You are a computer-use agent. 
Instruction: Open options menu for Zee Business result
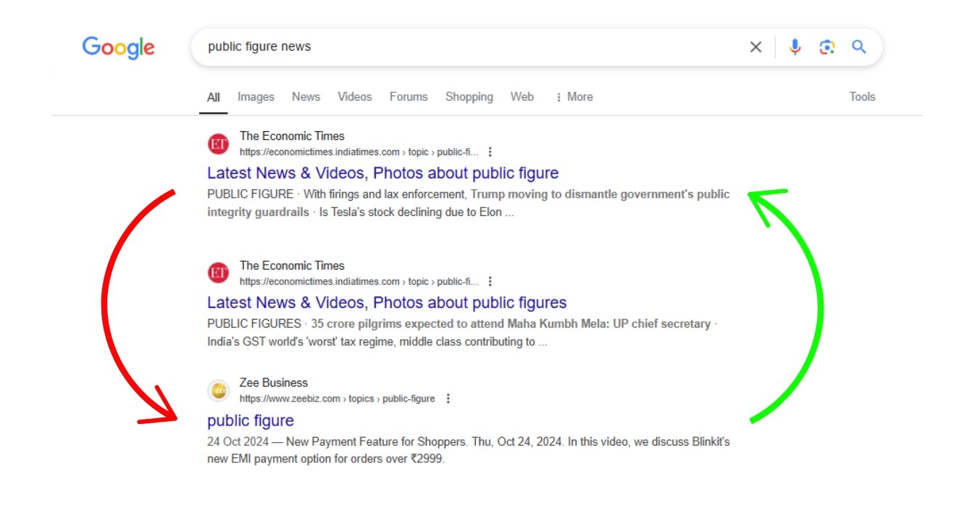tap(448, 399)
